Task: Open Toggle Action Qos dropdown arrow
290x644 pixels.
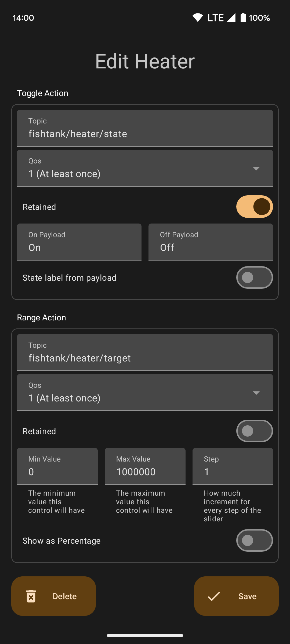Action: 256,169
